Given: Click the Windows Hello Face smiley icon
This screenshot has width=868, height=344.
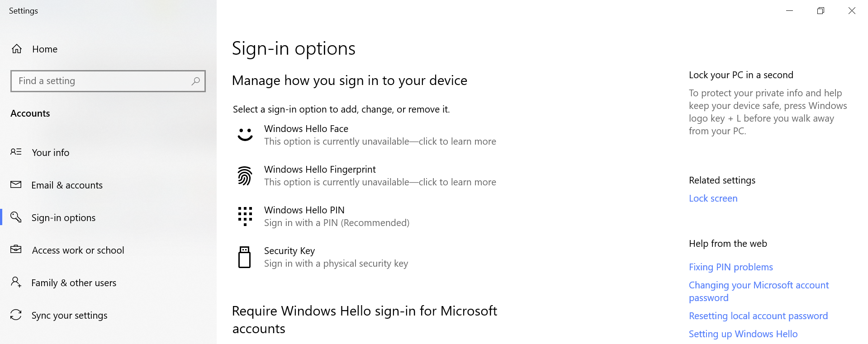Looking at the screenshot, I should pos(245,134).
